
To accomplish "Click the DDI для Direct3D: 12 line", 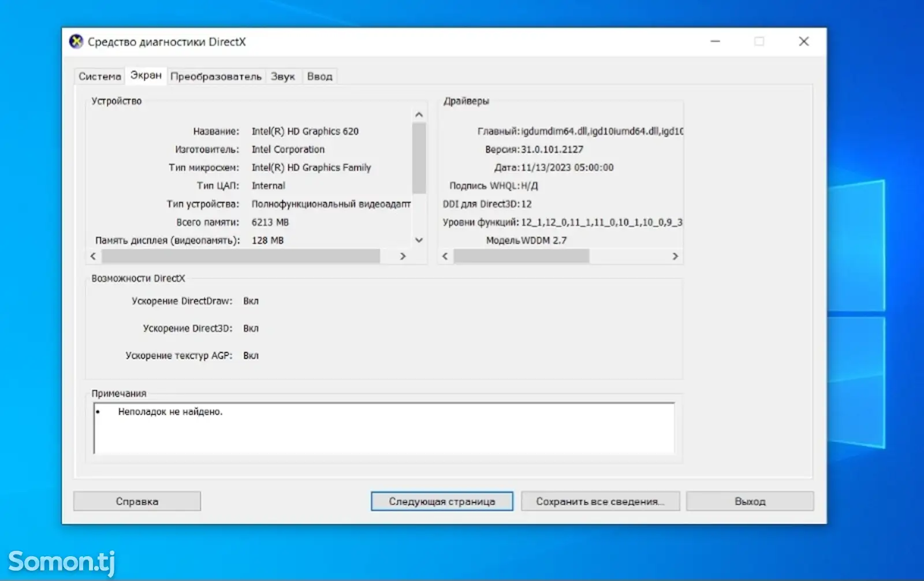I will (x=487, y=204).
